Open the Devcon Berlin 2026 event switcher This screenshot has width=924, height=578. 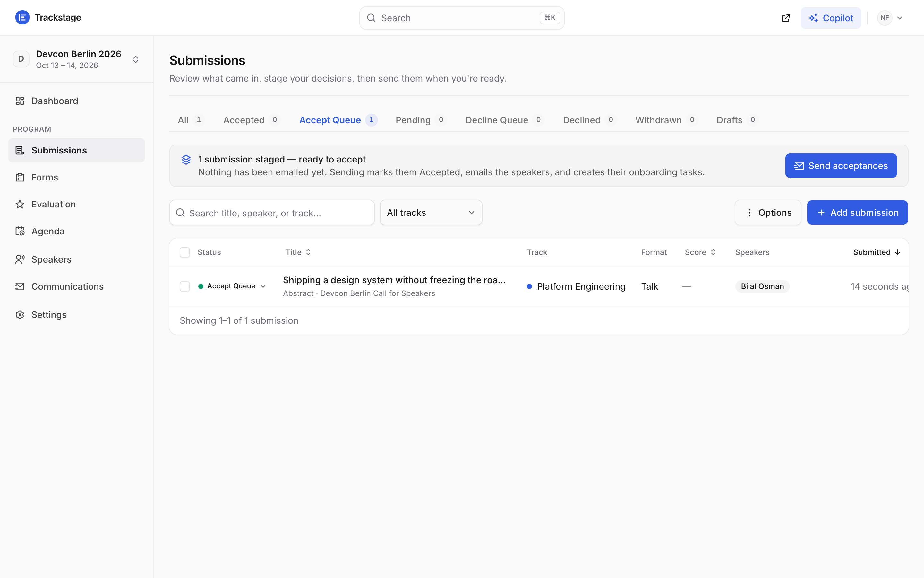tap(77, 59)
